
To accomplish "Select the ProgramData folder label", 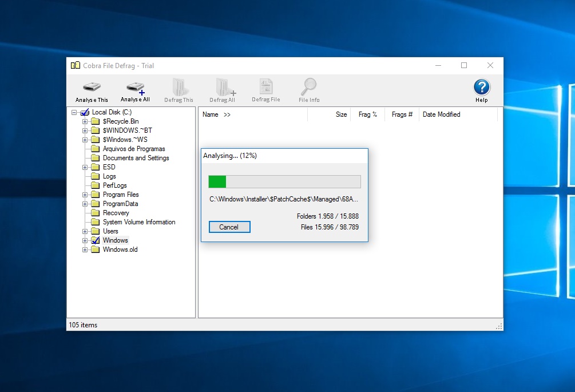I will tap(120, 204).
